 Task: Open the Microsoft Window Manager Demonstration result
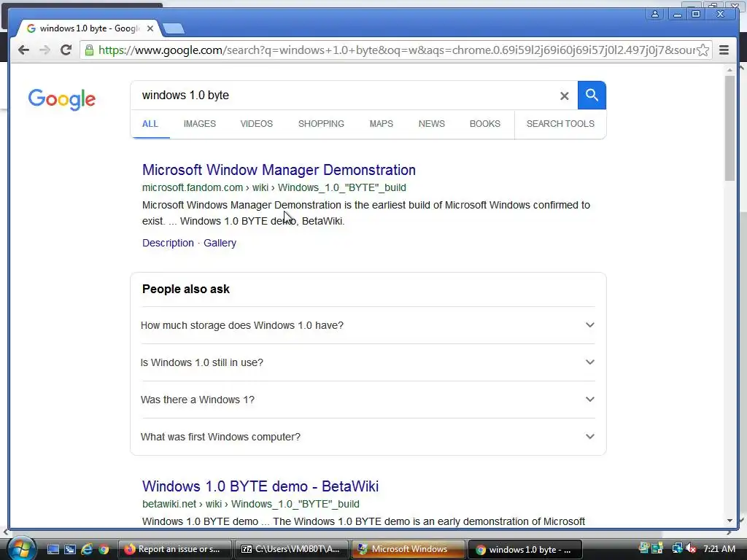click(279, 170)
